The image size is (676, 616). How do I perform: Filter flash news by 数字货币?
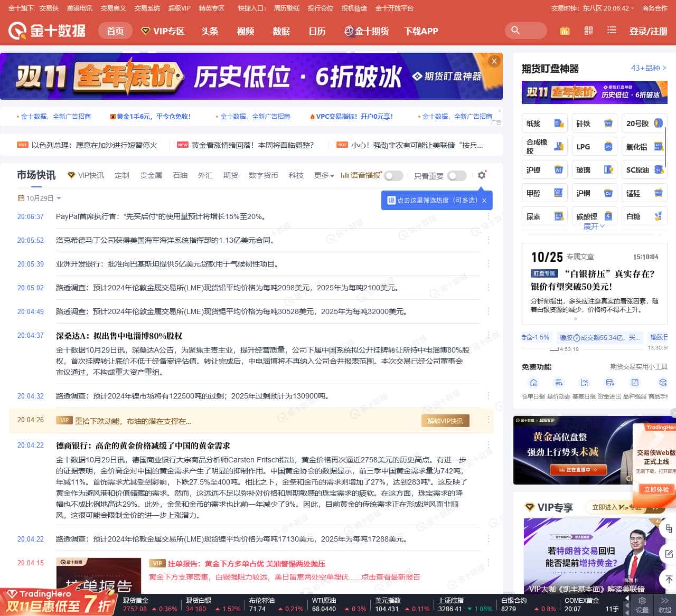coord(263,175)
